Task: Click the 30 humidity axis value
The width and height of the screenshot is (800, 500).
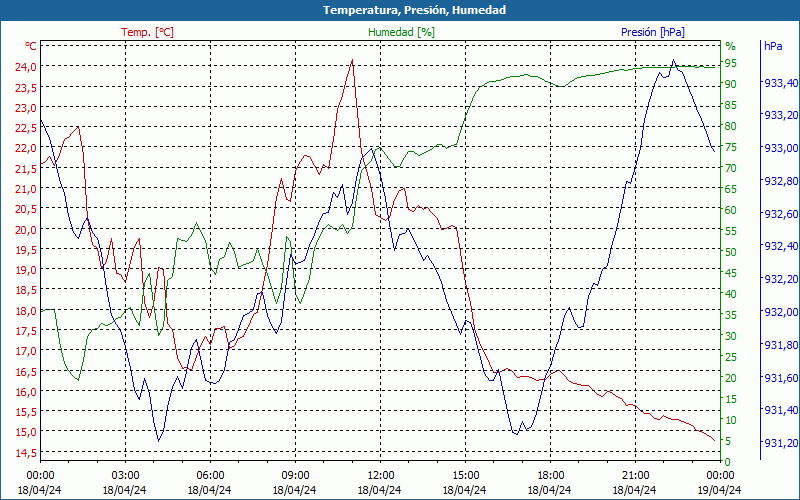Action: (x=731, y=336)
